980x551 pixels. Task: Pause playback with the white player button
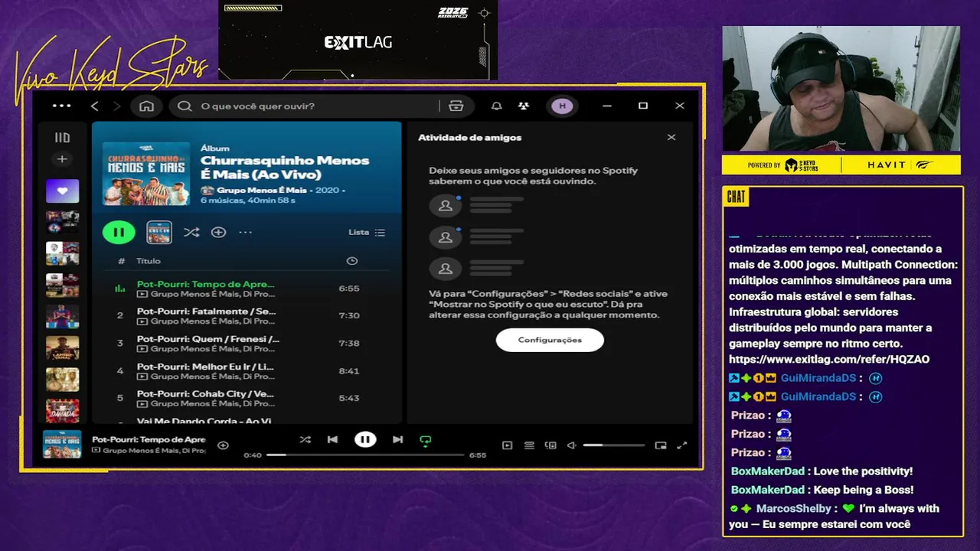pos(365,439)
